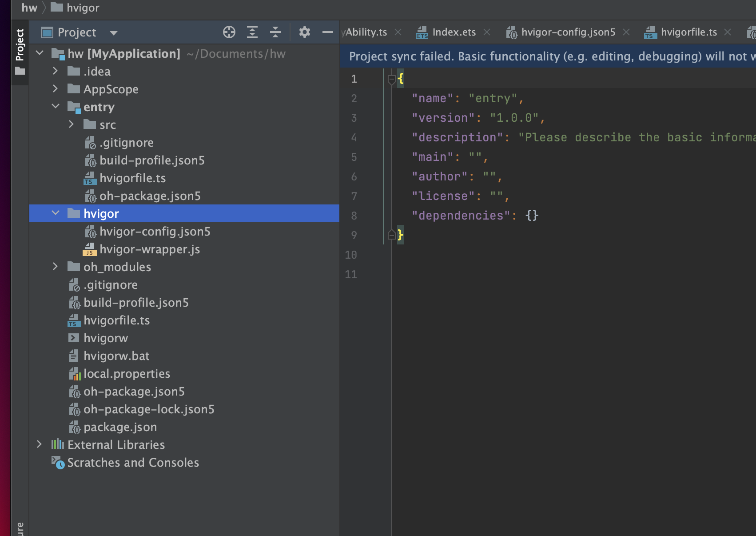The height and width of the screenshot is (536, 756).
Task: Click the Project sync failed notification banner
Action: pyautogui.click(x=548, y=56)
